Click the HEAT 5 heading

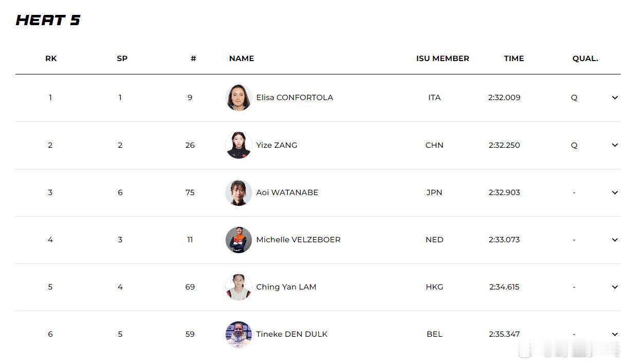click(48, 20)
